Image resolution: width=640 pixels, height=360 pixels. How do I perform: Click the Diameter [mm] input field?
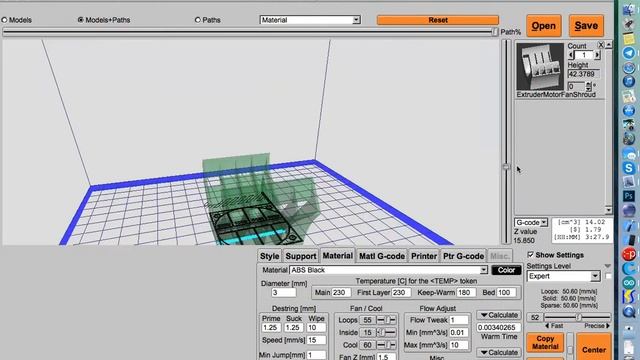[x=284, y=292]
